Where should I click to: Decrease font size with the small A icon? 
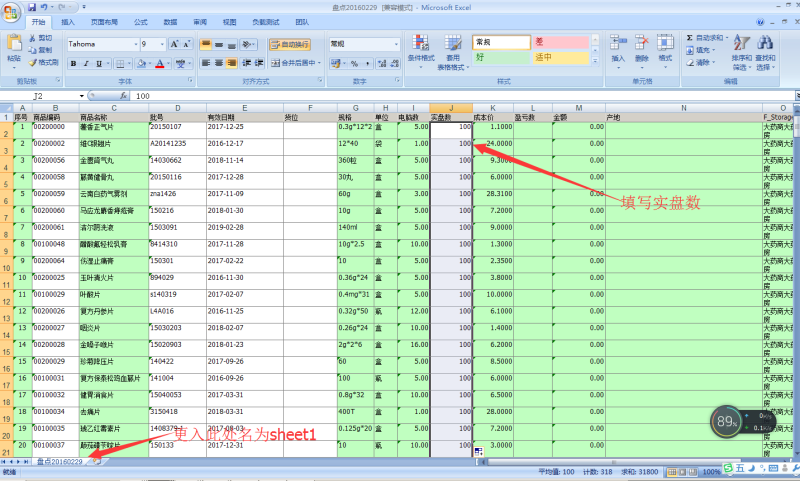click(186, 44)
